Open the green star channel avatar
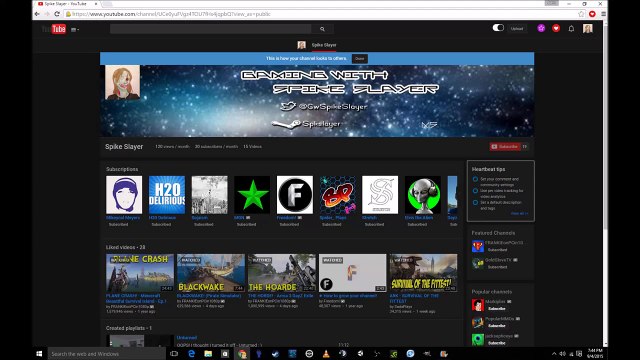 point(252,195)
